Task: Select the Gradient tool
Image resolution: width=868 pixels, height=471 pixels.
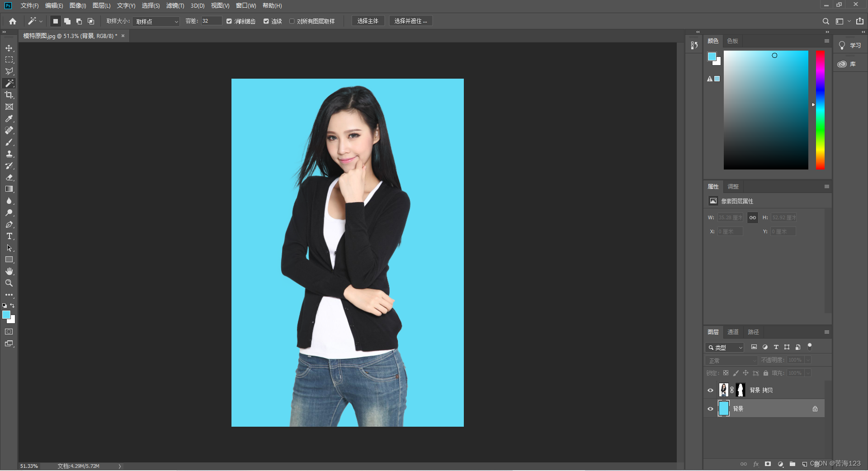Action: click(x=9, y=189)
